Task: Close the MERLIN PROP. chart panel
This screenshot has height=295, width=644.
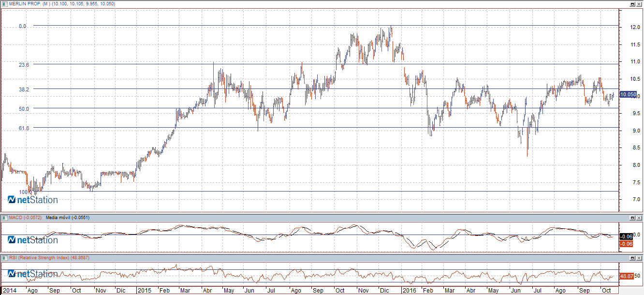Action: (x=639, y=4)
